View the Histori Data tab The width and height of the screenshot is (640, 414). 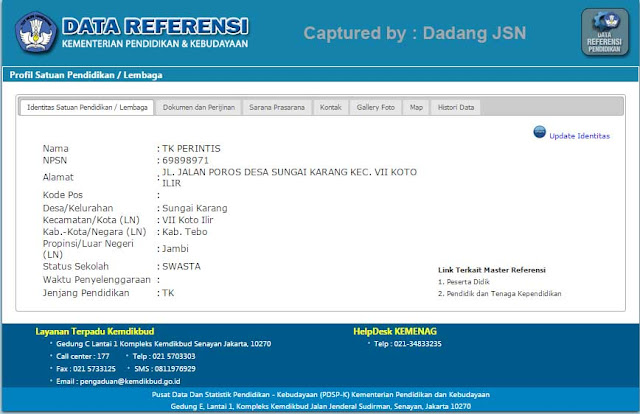pyautogui.click(x=456, y=107)
